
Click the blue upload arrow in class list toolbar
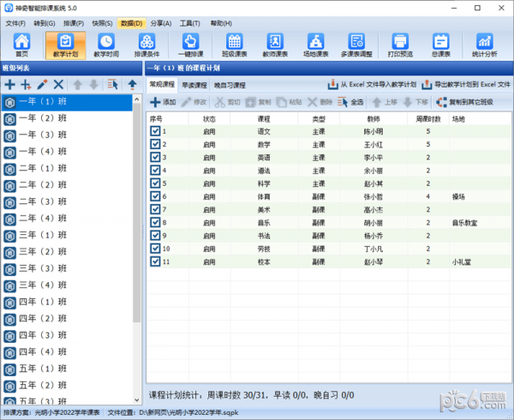pyautogui.click(x=132, y=85)
